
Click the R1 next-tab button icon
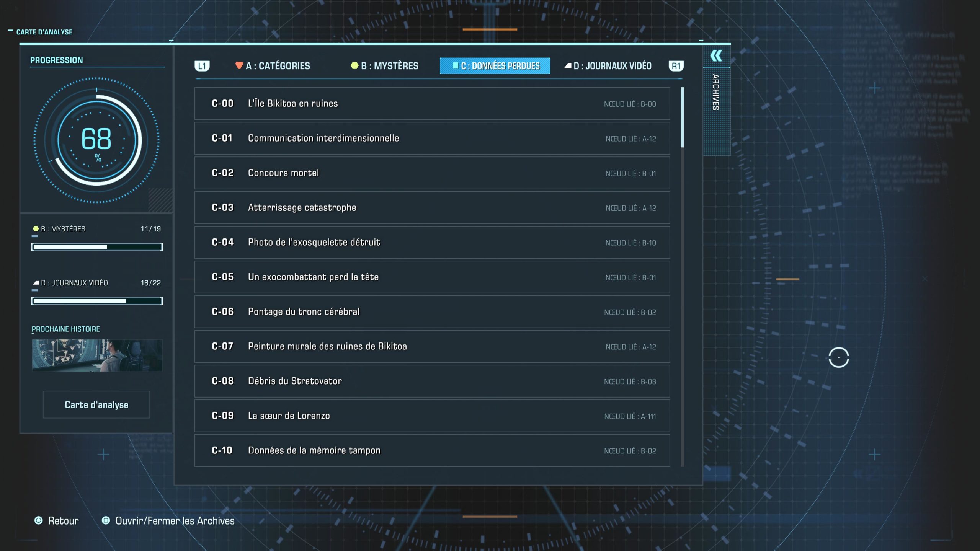click(676, 66)
